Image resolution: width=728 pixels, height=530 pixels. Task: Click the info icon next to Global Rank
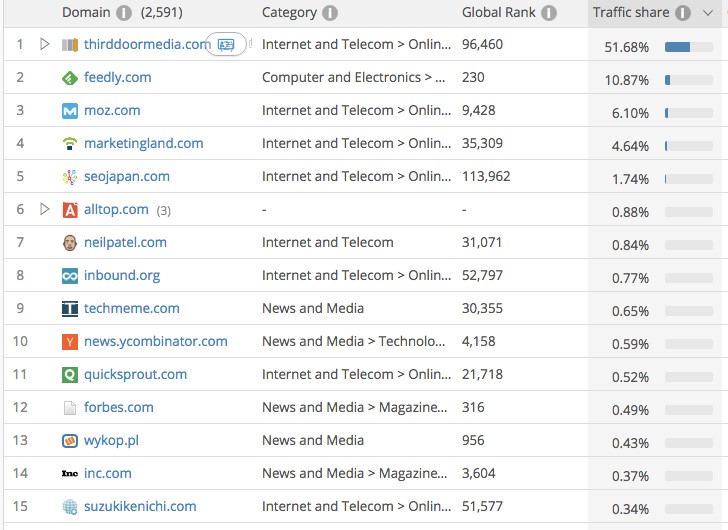pyautogui.click(x=548, y=13)
